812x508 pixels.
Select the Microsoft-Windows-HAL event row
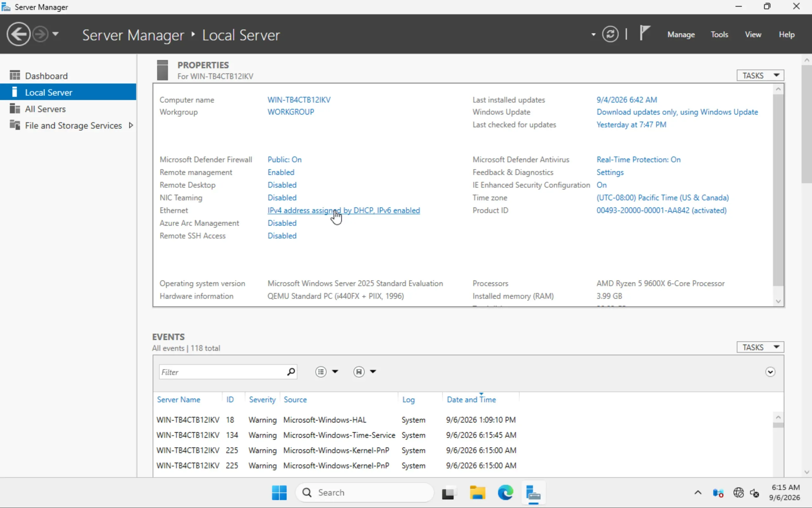[463, 420]
